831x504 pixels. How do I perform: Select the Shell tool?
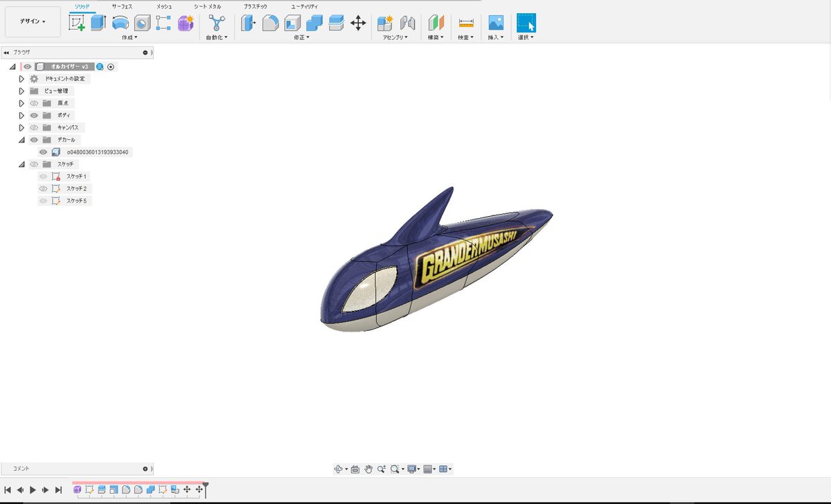click(x=292, y=23)
